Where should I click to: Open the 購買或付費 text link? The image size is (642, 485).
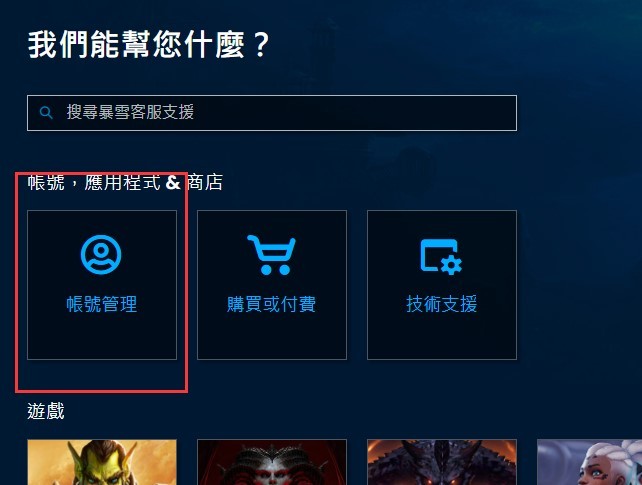271,304
